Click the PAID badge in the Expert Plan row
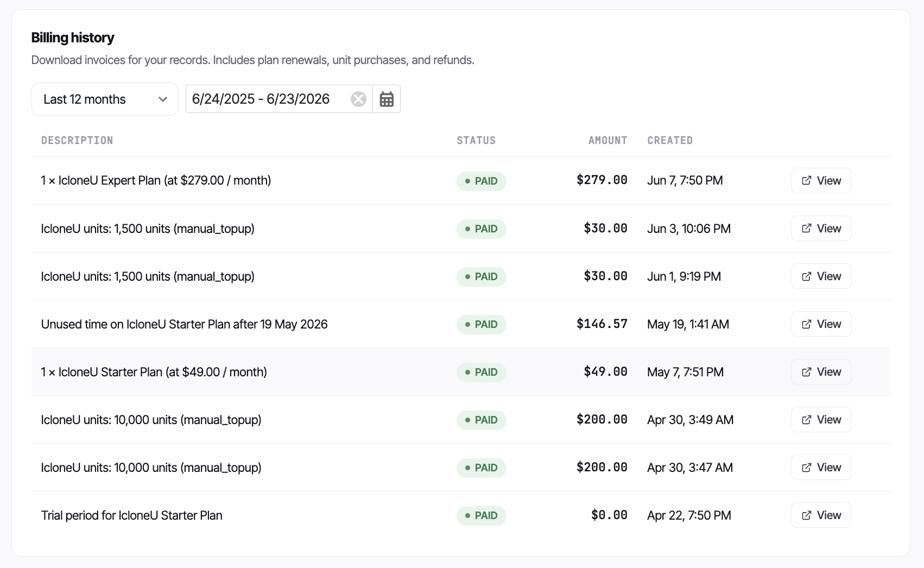Image resolution: width=924 pixels, height=568 pixels. click(x=482, y=181)
